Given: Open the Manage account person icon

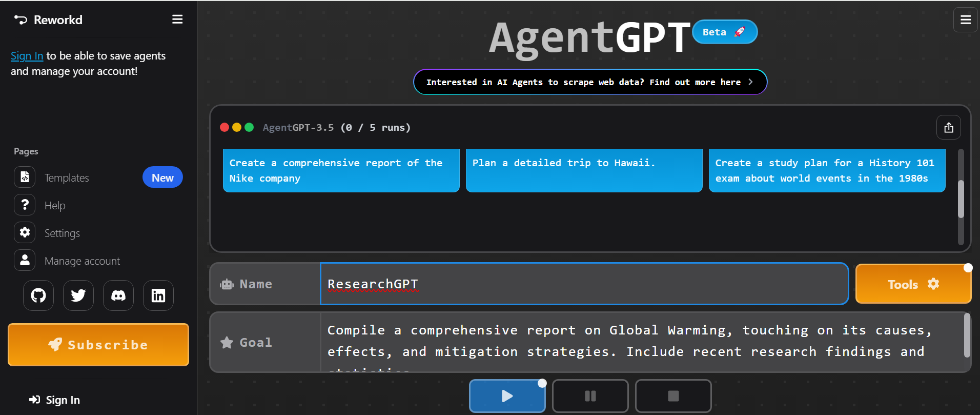Looking at the screenshot, I should (25, 260).
